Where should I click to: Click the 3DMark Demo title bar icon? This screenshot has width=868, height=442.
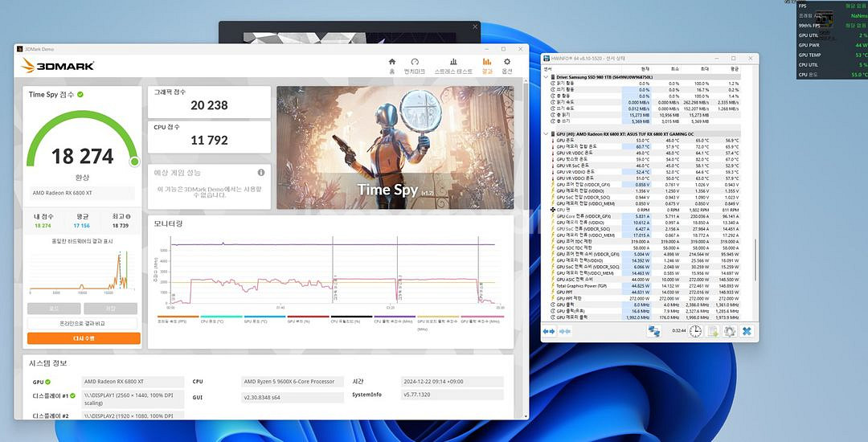point(20,49)
